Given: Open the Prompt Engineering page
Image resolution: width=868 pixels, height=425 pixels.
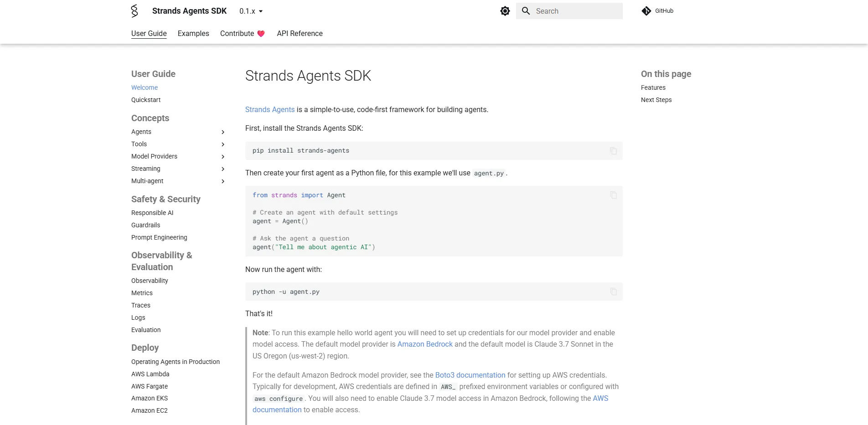Looking at the screenshot, I should pos(159,237).
